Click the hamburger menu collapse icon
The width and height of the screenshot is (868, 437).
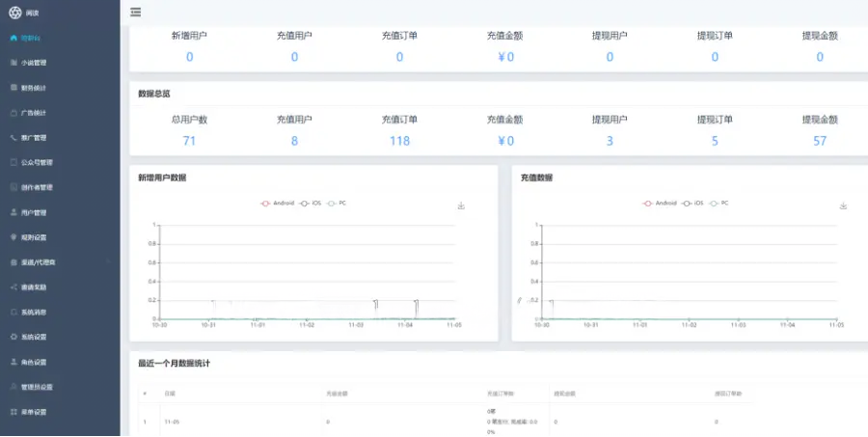click(x=135, y=12)
